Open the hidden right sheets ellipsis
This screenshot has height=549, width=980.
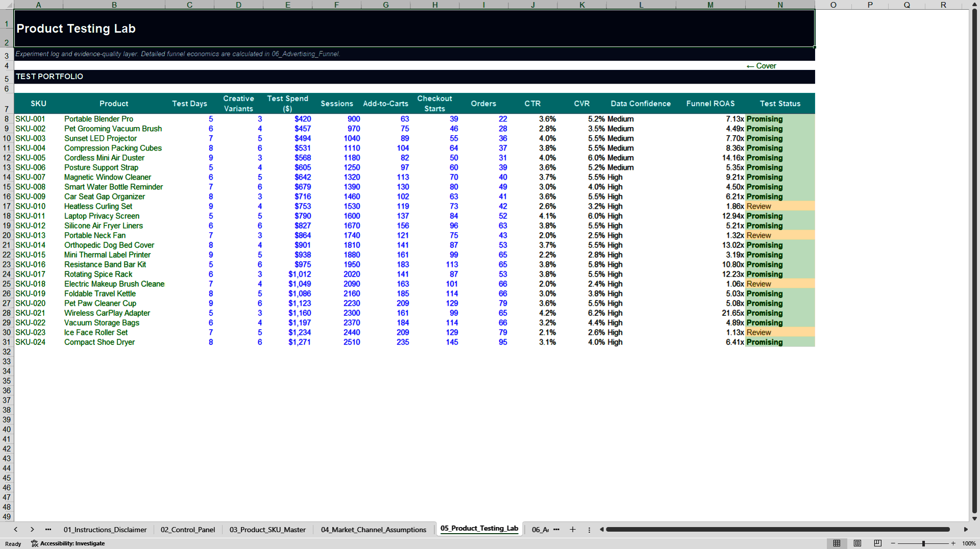[x=556, y=530]
